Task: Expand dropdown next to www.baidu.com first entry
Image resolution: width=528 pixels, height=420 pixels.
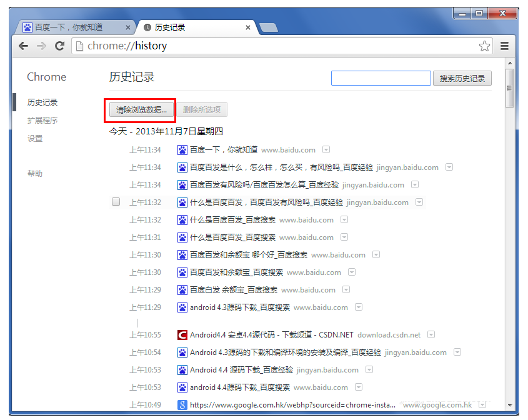Action: click(x=326, y=150)
